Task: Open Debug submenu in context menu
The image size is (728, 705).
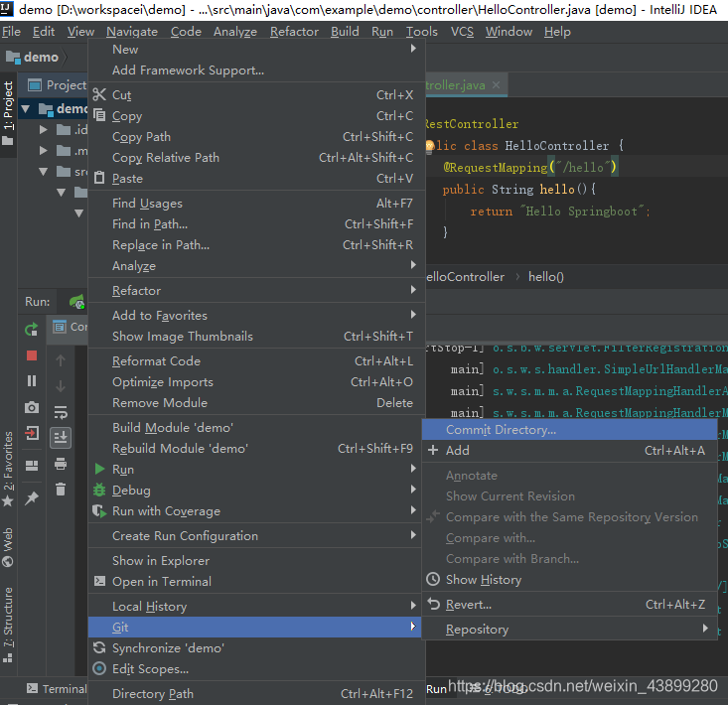Action: [x=256, y=491]
